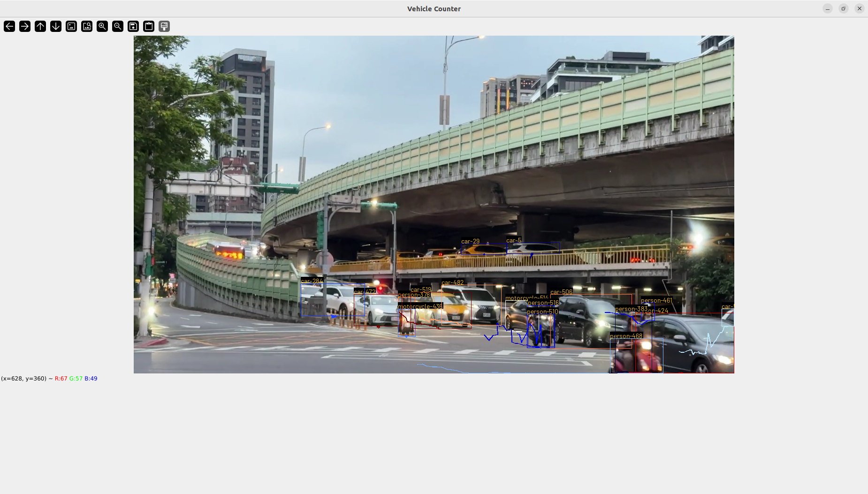Open display properties paint-brush icon

pos(164,26)
